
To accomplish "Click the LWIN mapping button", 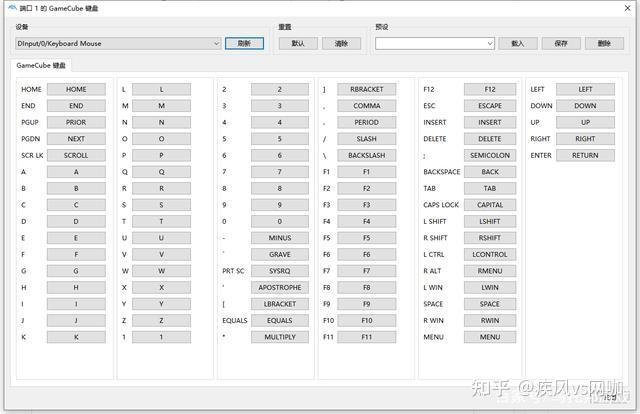I will (x=490, y=288).
